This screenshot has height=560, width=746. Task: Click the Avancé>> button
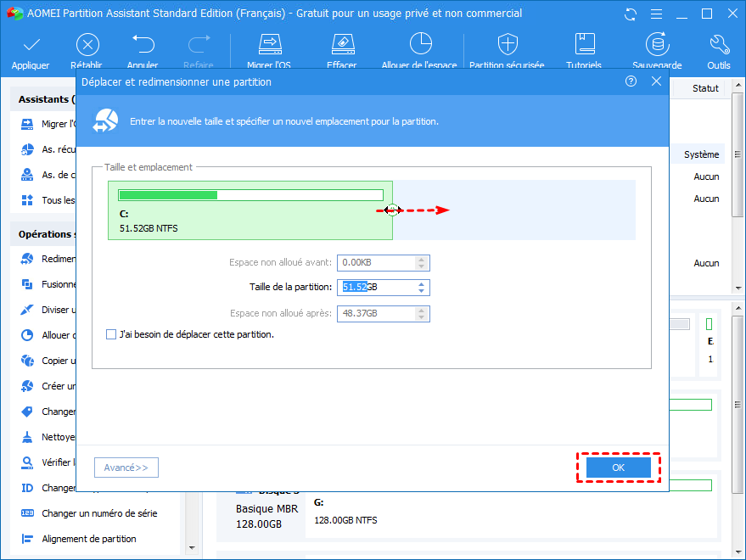[x=126, y=468]
